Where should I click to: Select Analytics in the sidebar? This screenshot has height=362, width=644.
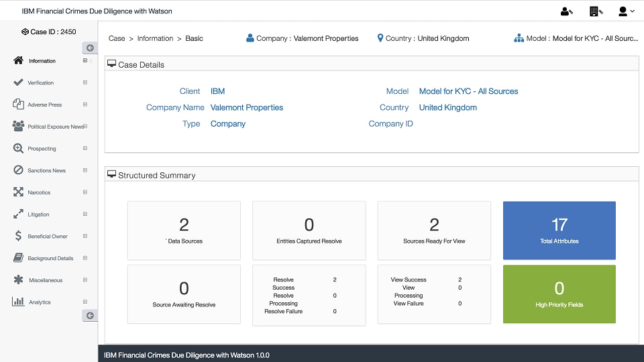[x=40, y=302]
